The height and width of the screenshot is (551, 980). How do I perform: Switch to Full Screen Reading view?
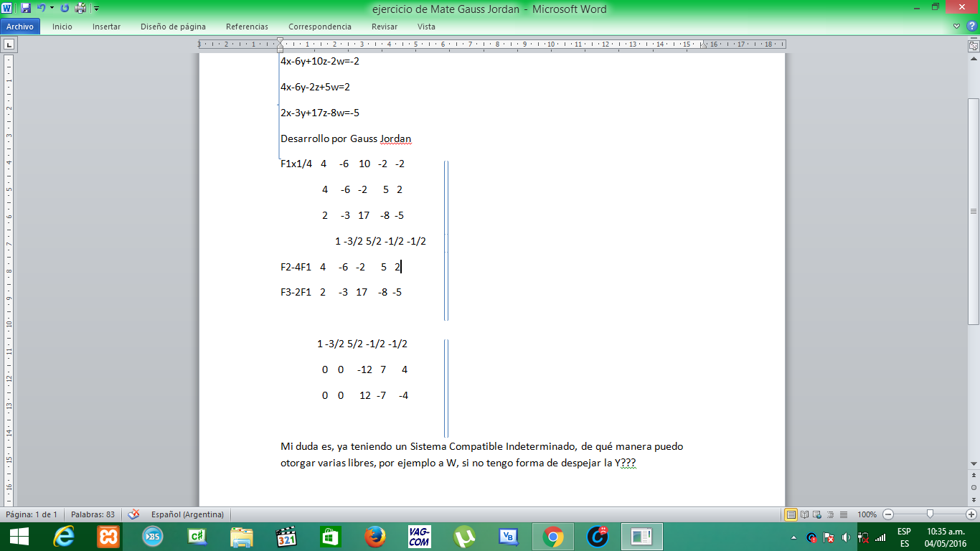point(804,514)
